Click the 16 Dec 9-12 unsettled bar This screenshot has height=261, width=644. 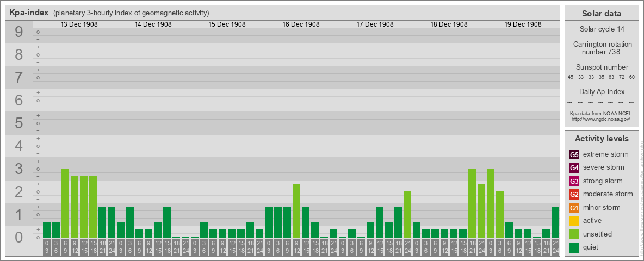(296, 210)
